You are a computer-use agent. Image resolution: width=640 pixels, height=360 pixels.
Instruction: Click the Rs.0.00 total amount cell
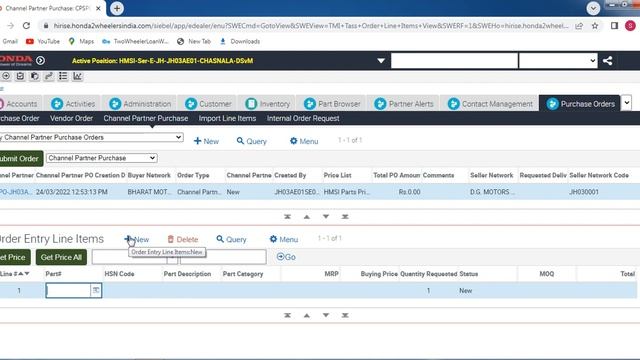click(409, 192)
